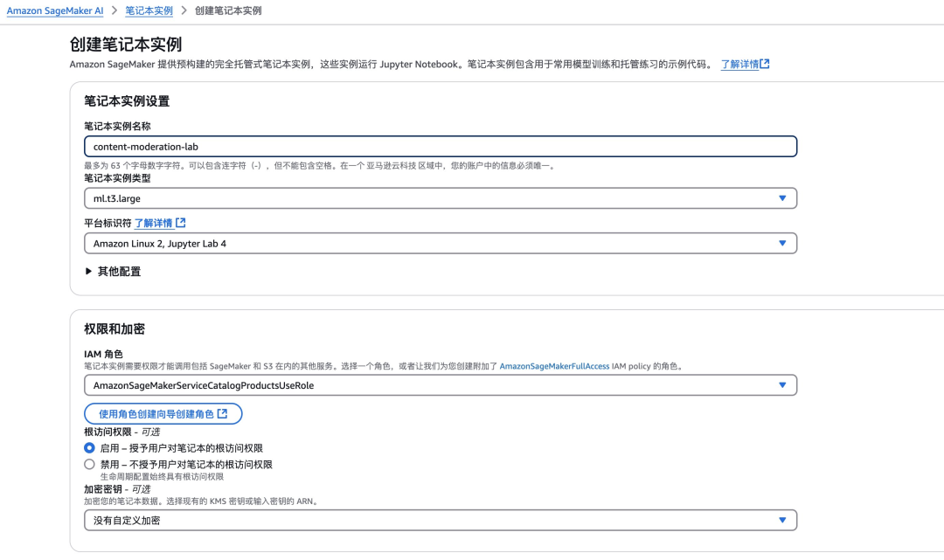Open AmazonSageMakerFullAccess policy link
Image resolution: width=944 pixels, height=560 pixels.
[554, 366]
